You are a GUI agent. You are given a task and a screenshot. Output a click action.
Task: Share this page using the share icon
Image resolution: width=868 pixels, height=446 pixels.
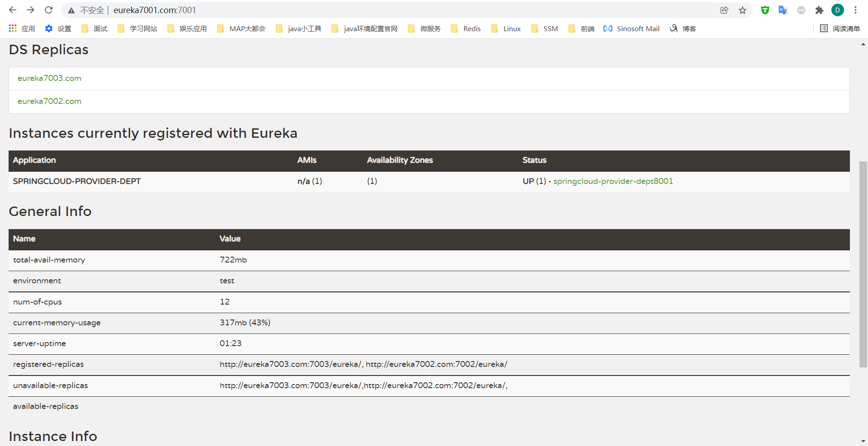point(724,10)
